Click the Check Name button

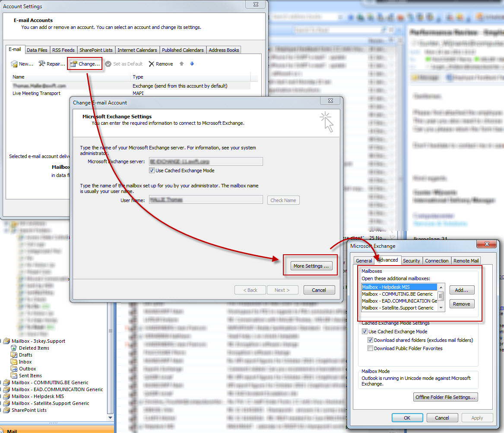283,200
